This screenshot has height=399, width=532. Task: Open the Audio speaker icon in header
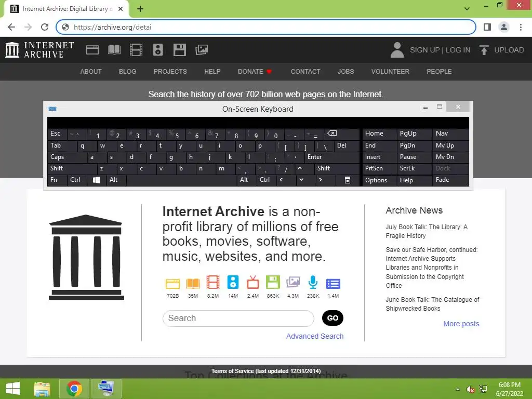click(158, 50)
